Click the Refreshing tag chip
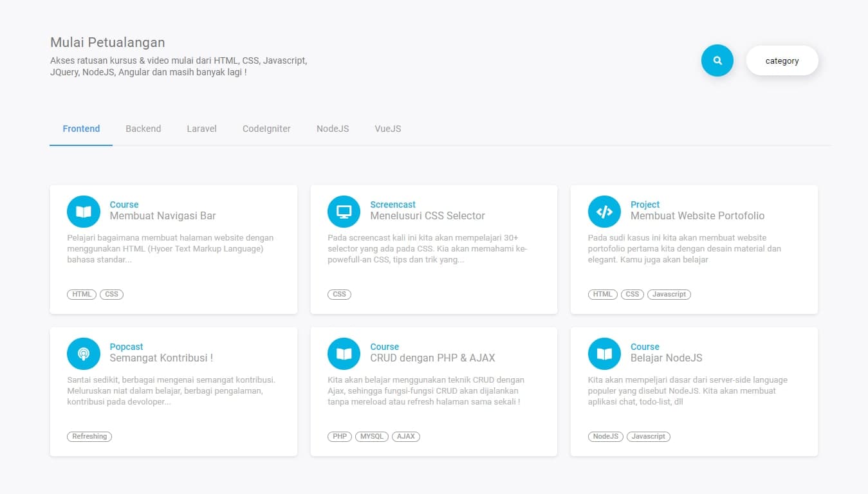The image size is (868, 494). pos(89,436)
